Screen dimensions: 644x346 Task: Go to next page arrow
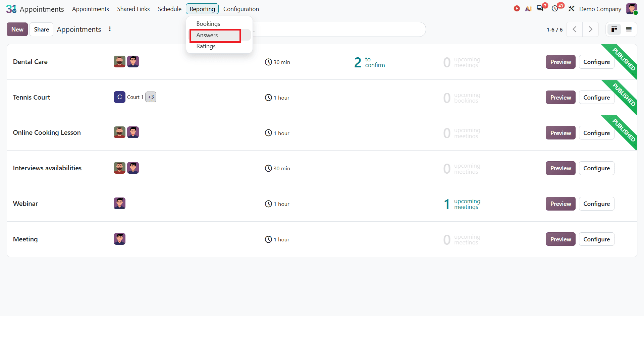591,30
